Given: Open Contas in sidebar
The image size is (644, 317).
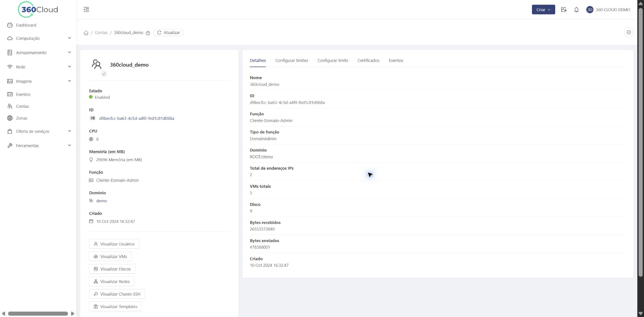Looking at the screenshot, I should [x=22, y=106].
